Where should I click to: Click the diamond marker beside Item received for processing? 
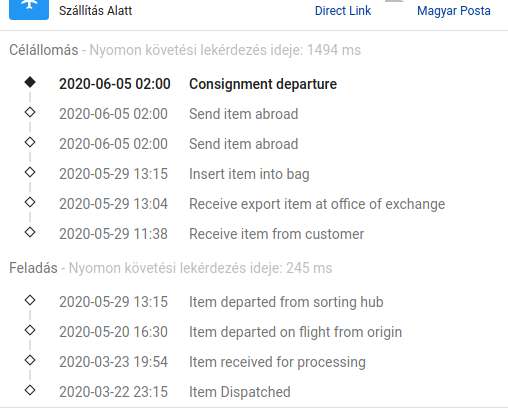(x=30, y=360)
